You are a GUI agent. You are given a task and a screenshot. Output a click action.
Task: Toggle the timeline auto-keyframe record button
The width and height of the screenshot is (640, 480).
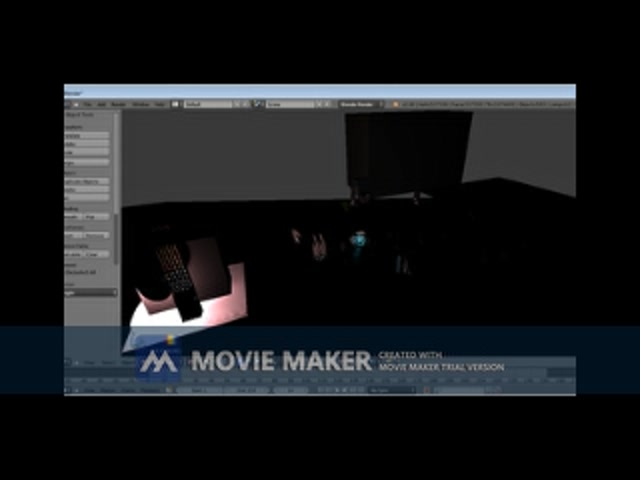(x=426, y=390)
